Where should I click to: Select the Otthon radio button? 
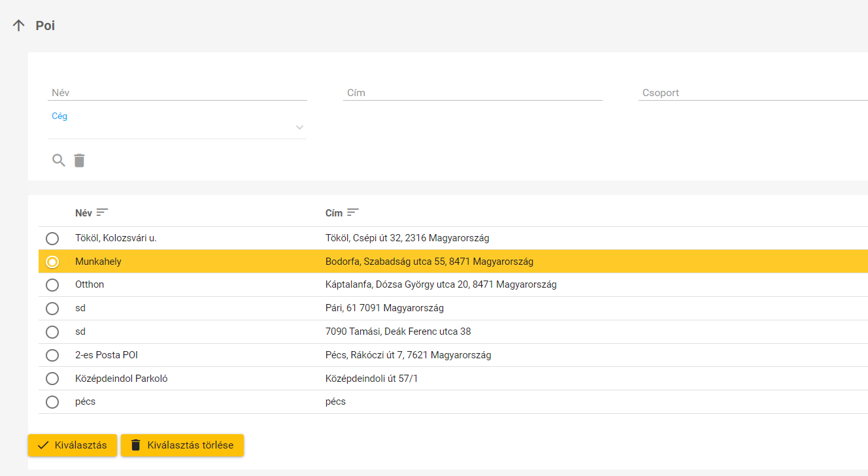coord(52,285)
